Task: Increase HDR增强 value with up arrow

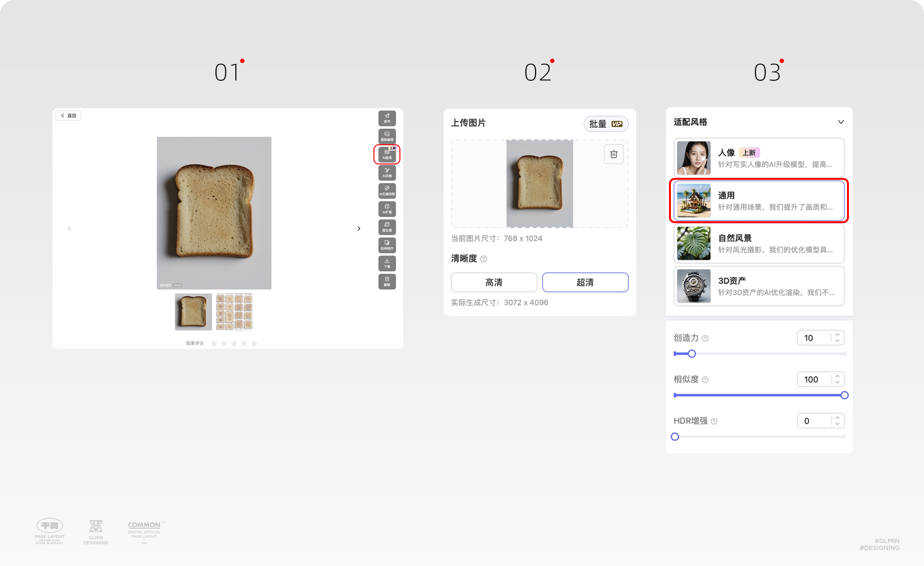Action: click(837, 418)
